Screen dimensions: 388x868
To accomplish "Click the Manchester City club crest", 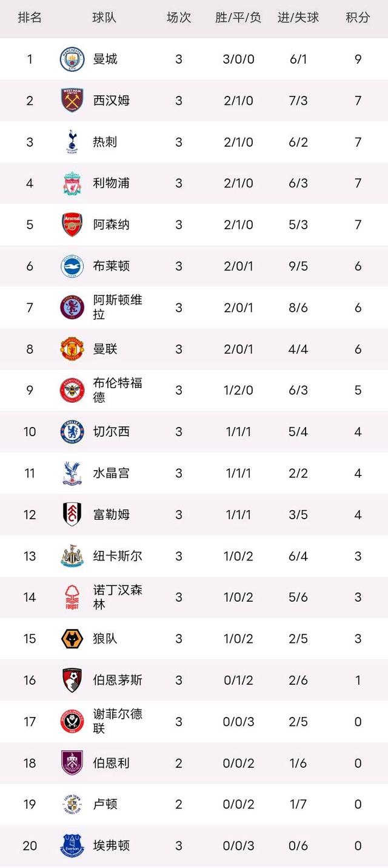I will pyautogui.click(x=72, y=59).
